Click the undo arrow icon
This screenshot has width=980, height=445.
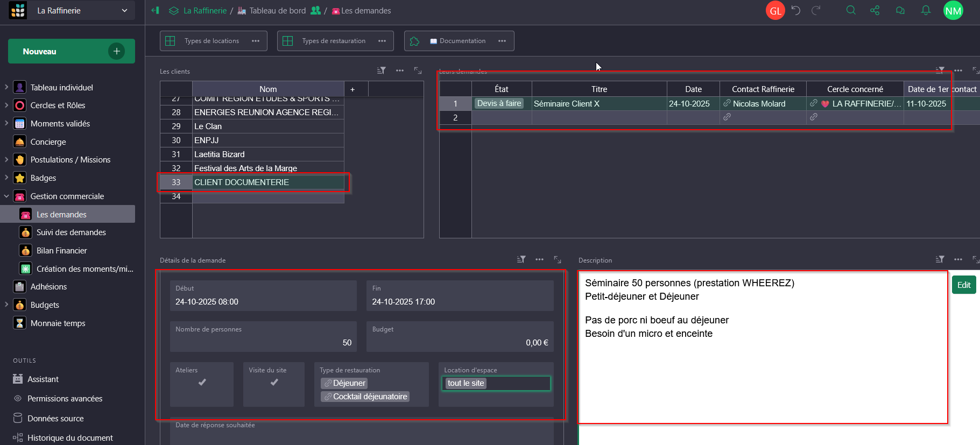(796, 10)
